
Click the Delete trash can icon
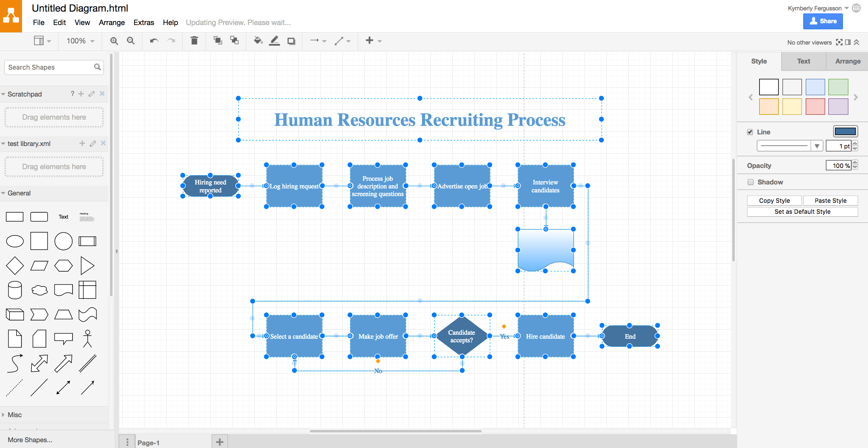pyautogui.click(x=194, y=41)
